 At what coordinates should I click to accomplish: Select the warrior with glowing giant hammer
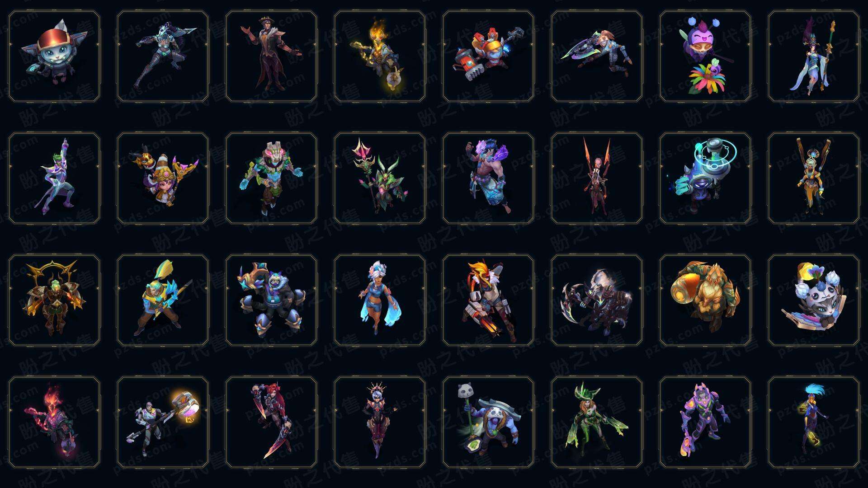tap(163, 422)
